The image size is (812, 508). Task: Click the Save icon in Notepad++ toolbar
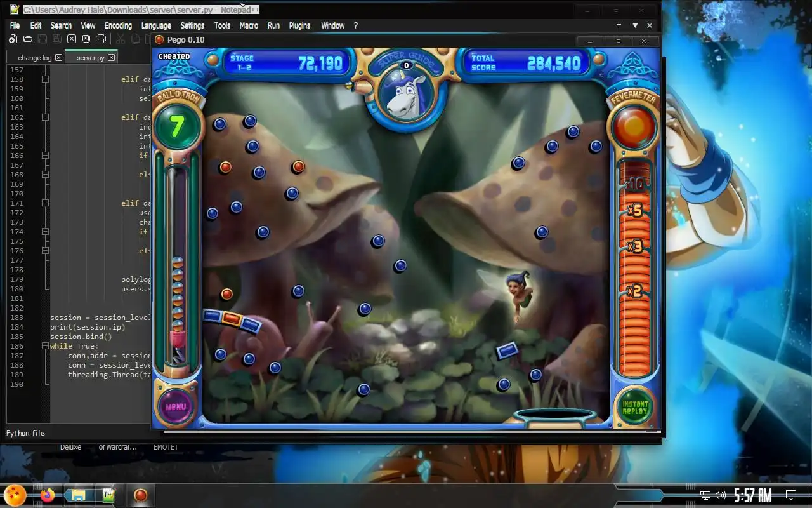click(x=43, y=39)
